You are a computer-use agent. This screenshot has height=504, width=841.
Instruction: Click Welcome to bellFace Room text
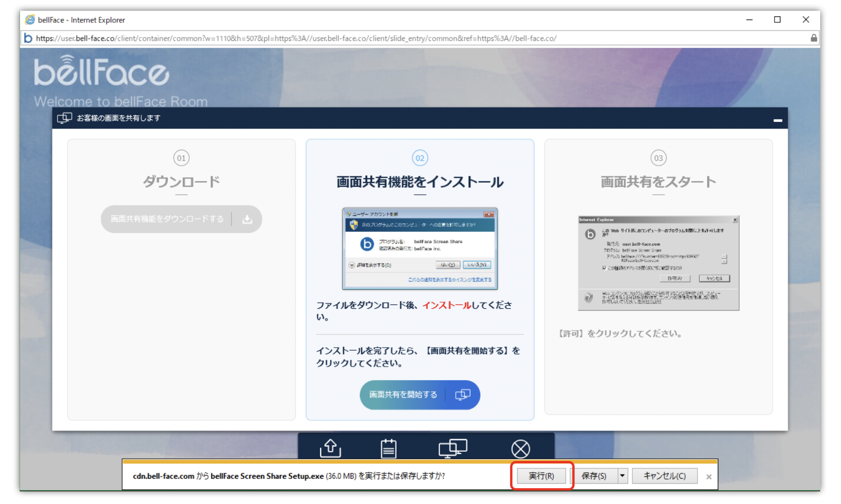[x=121, y=101]
